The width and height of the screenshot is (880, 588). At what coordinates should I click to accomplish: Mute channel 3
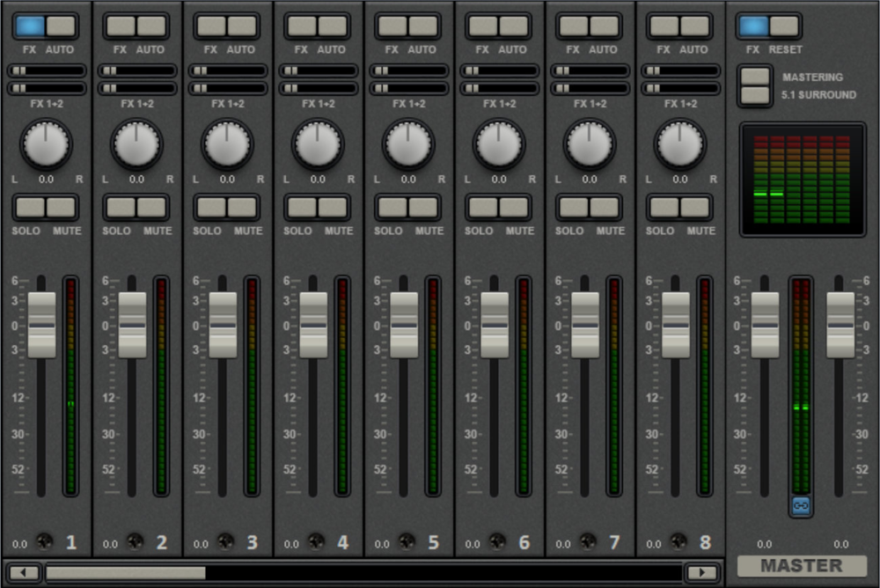click(x=242, y=208)
